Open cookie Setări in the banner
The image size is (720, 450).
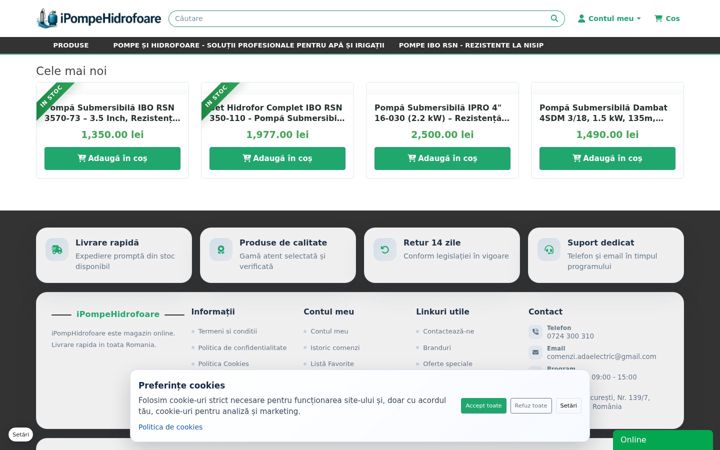click(x=568, y=406)
